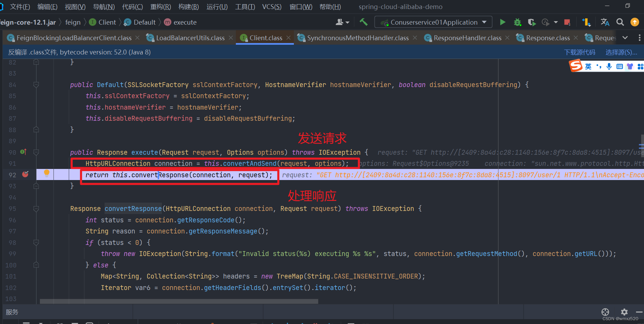Hide the Services panel with minus icon

point(639,312)
